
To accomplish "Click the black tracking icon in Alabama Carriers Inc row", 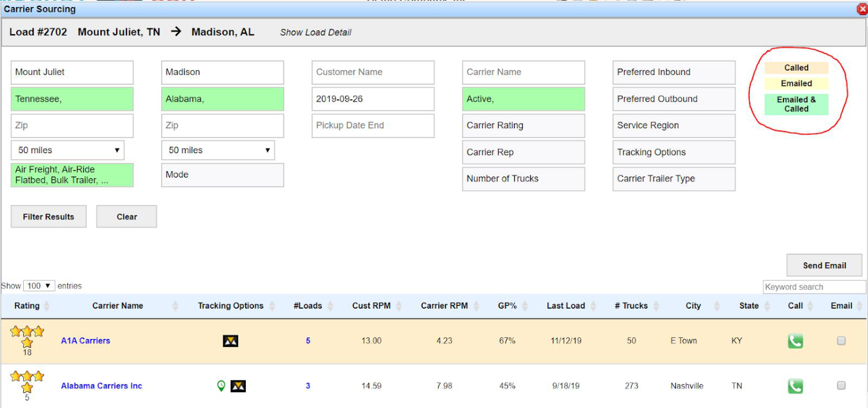I will coord(238,386).
